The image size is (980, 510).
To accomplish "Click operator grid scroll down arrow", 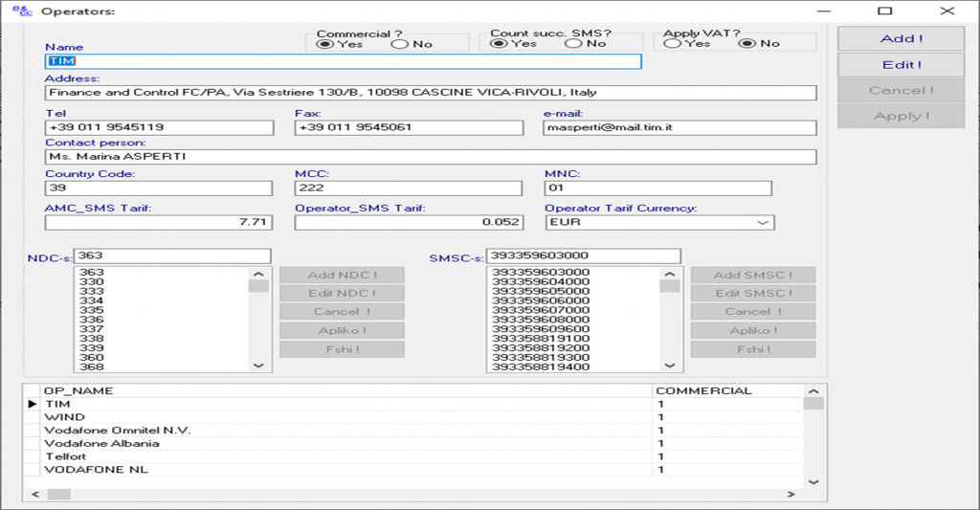I will (813, 482).
